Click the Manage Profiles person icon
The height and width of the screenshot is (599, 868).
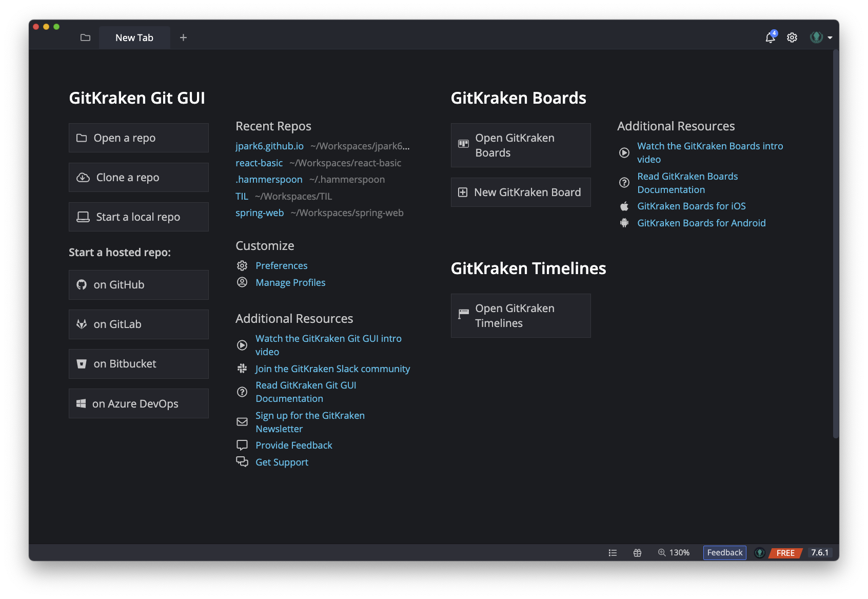242,282
